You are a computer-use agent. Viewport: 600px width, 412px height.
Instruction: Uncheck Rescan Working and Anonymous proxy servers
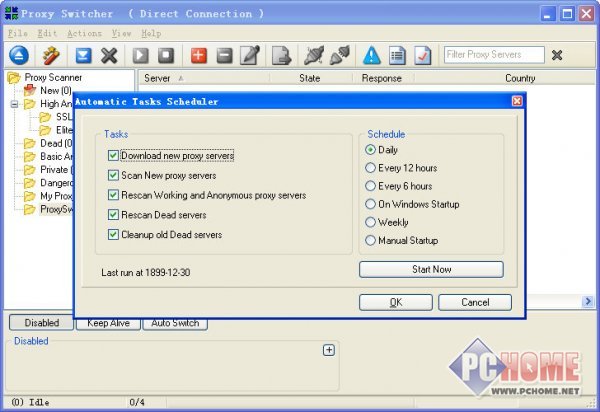(x=113, y=195)
